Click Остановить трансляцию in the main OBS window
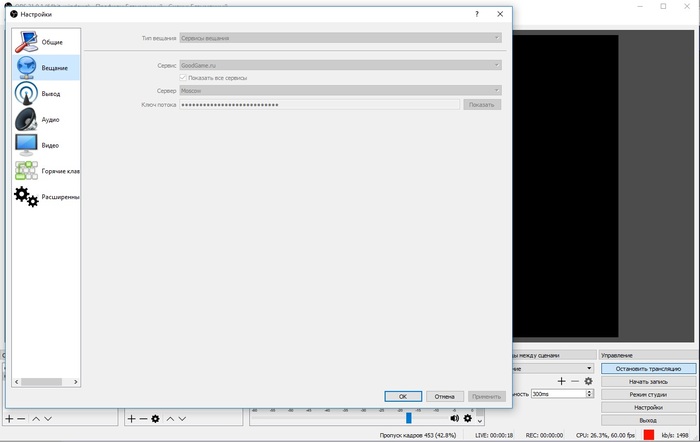Screen dimensions: 700x442 click(648, 369)
